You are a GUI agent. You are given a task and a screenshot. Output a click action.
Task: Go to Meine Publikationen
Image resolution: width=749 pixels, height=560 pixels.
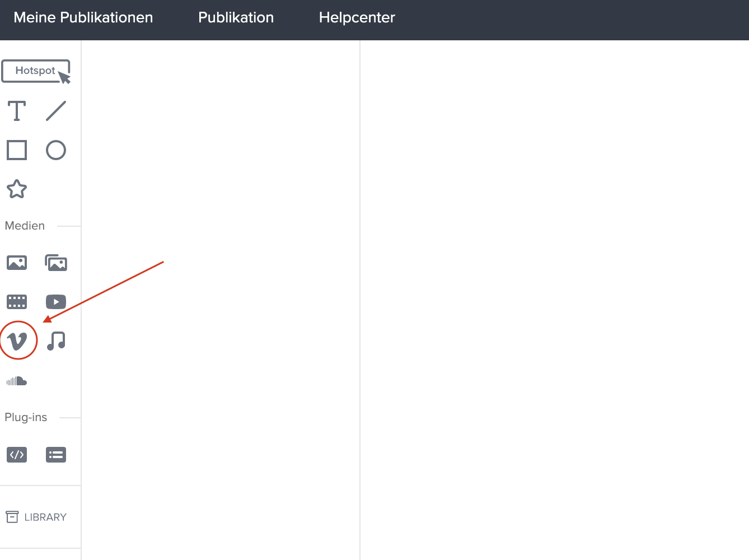[x=83, y=18]
